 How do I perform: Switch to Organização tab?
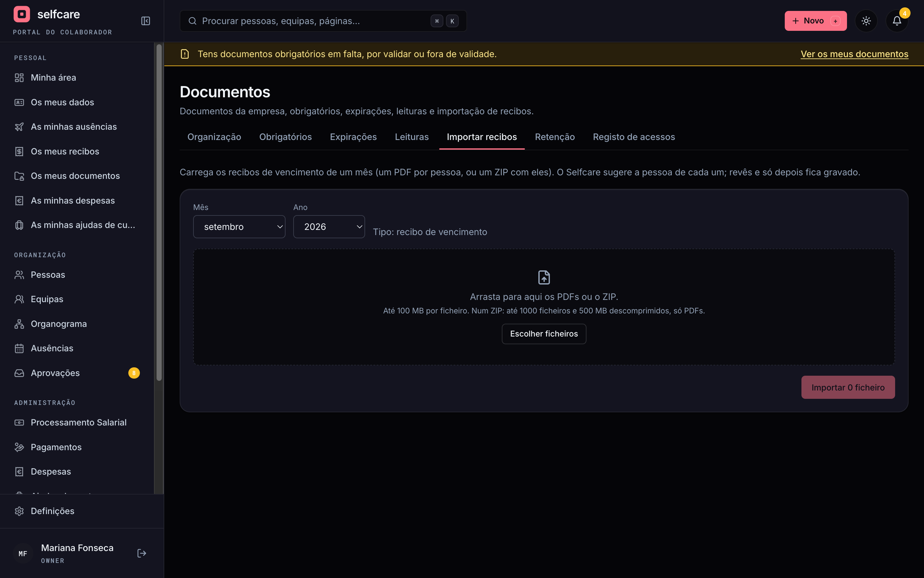[x=214, y=137]
